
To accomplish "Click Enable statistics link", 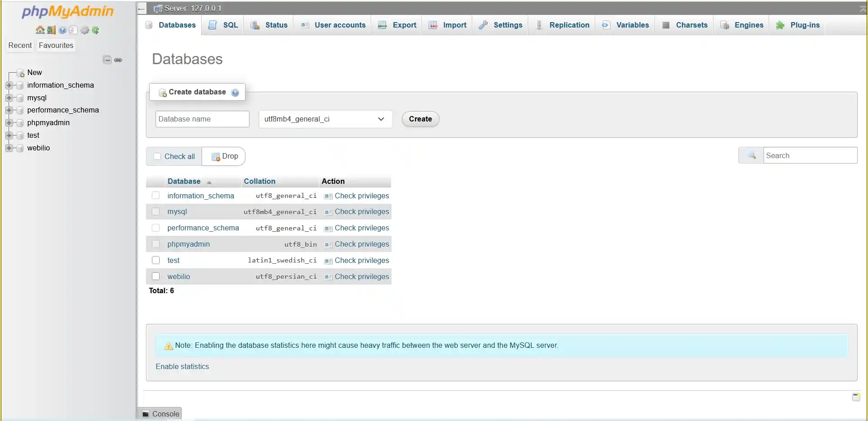I will pos(182,367).
